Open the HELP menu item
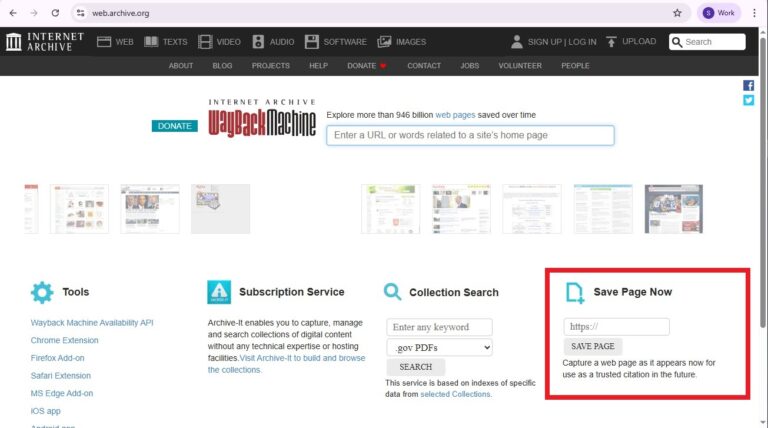This screenshot has width=768, height=428. 318,66
